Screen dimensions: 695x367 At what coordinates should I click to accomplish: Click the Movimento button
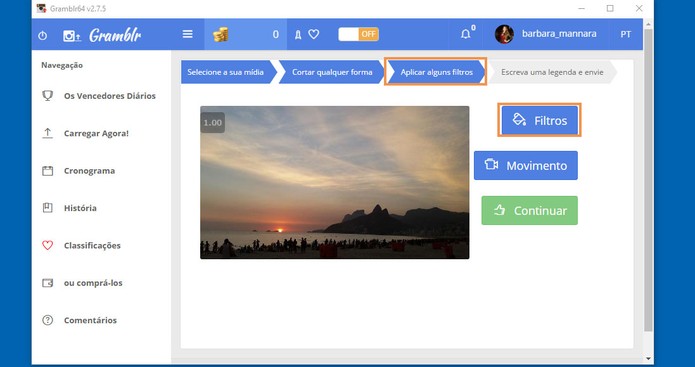coord(526,165)
